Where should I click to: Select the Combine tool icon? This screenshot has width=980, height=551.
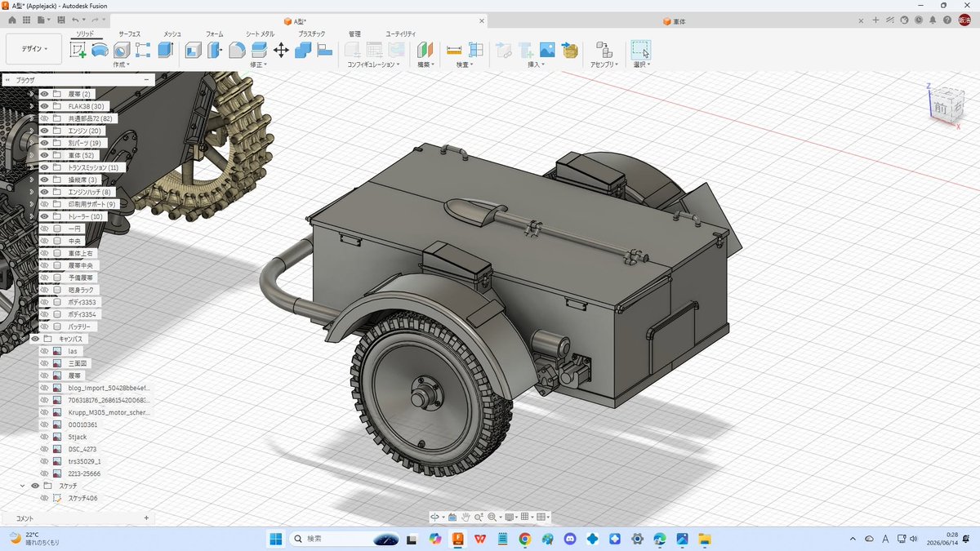[303, 50]
